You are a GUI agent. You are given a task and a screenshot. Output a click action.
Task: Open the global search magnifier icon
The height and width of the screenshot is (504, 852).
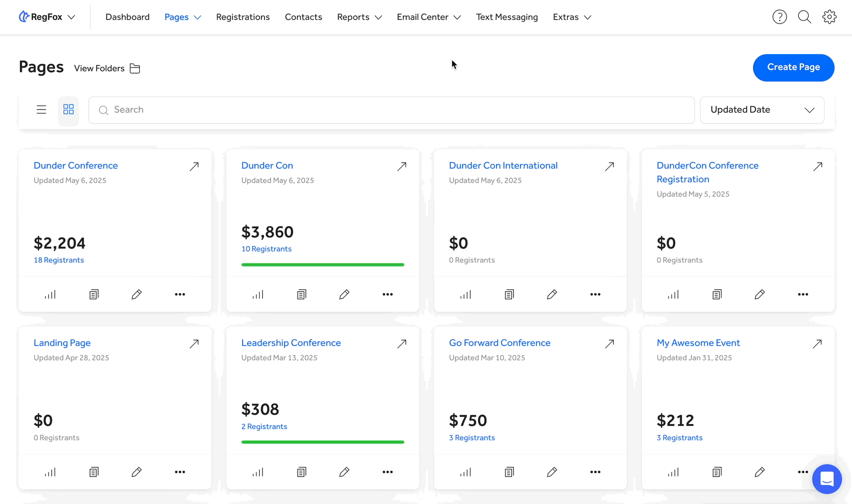[804, 17]
